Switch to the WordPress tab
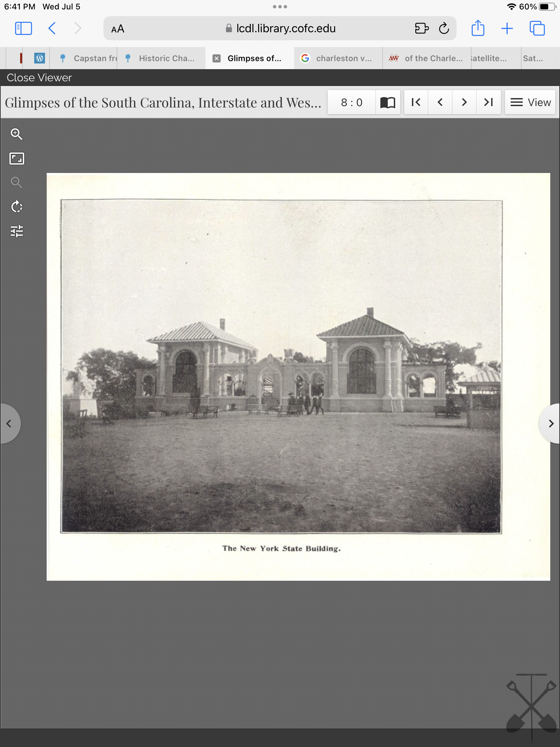Image resolution: width=560 pixels, height=747 pixels. 40,58
